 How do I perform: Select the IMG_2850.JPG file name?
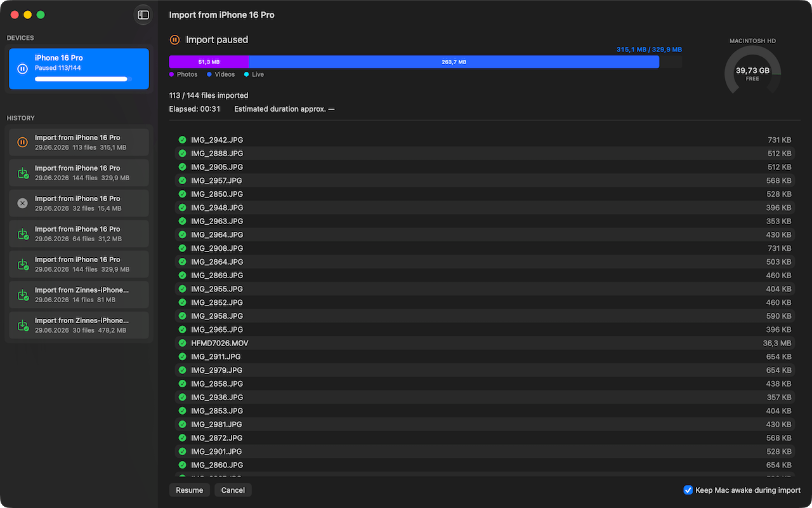[217, 194]
